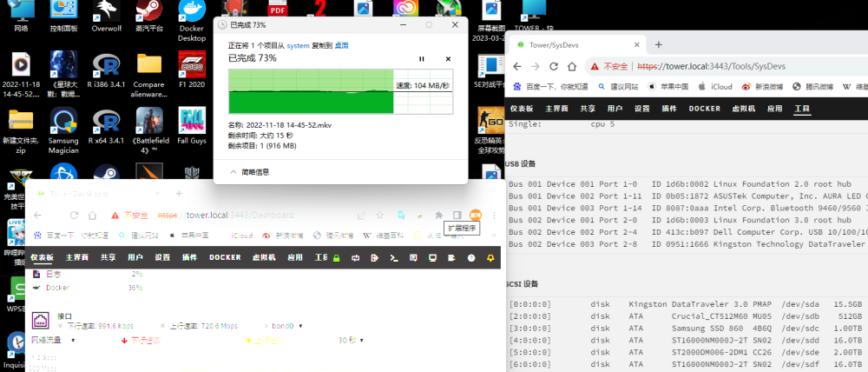This screenshot has width=868, height=372.
Task: Open the log icon in Dashboard toolbar
Action: tap(451, 258)
